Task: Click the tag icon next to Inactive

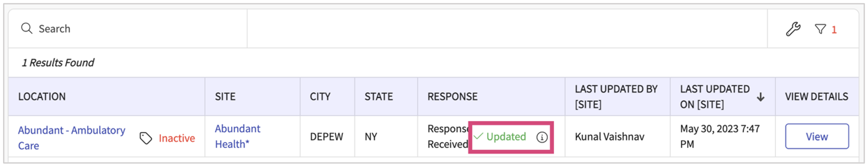Action: click(146, 138)
